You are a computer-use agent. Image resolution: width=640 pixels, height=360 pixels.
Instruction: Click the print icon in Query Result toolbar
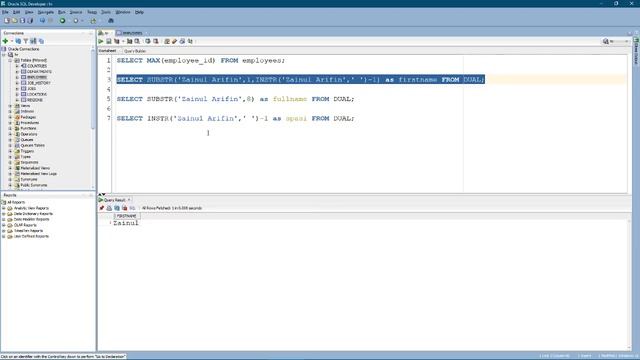point(109,208)
